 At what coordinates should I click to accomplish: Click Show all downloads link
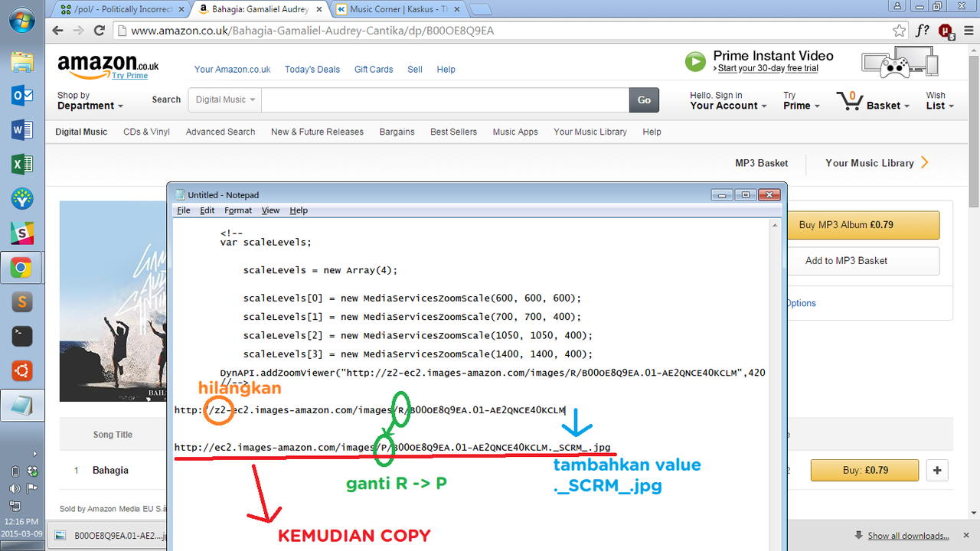point(908,536)
